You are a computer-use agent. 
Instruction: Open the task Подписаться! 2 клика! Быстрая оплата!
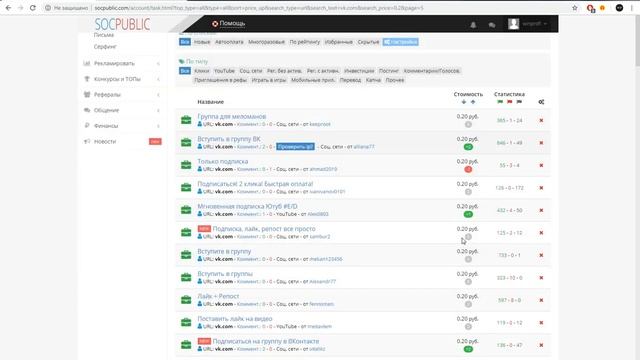pos(255,184)
